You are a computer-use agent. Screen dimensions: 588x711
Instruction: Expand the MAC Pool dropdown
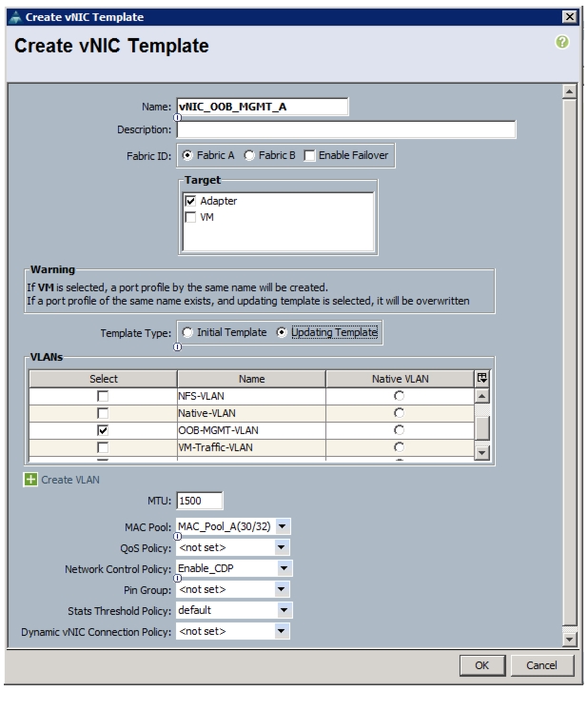tap(283, 526)
